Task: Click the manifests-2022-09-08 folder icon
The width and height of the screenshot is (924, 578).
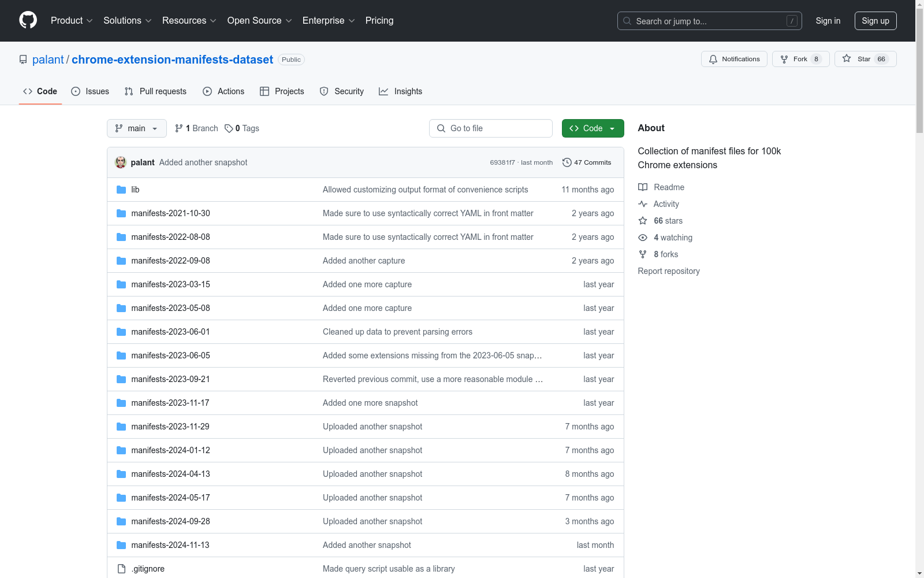Action: (x=121, y=261)
